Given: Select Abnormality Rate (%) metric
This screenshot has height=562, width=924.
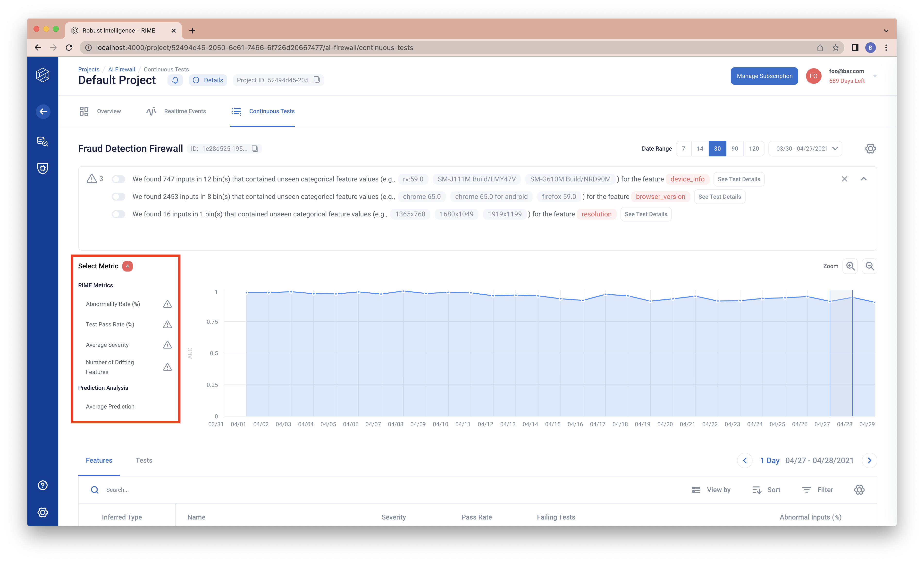Looking at the screenshot, I should (113, 304).
